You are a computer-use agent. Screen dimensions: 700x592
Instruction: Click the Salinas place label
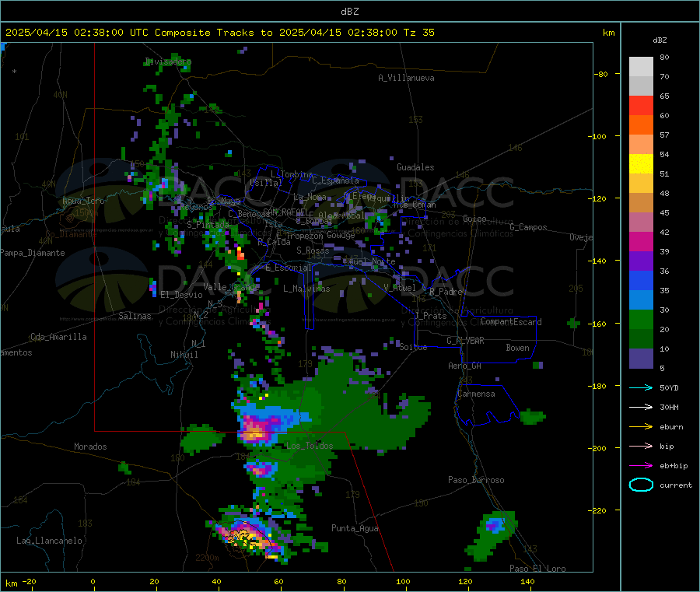[135, 316]
